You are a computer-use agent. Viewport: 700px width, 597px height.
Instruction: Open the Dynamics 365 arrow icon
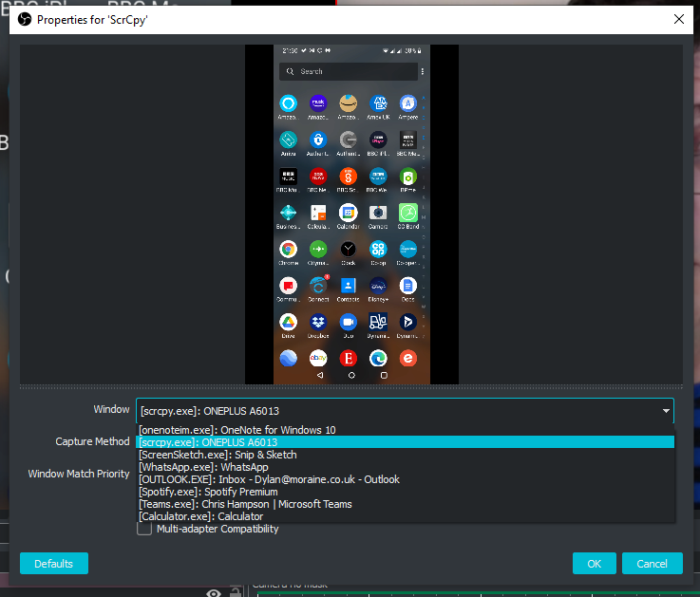coord(408,322)
